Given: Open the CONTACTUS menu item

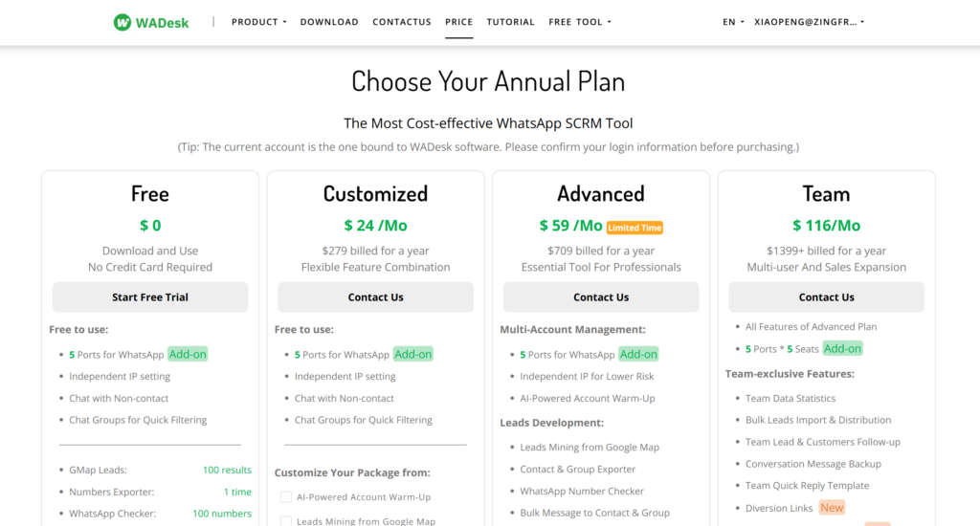Looking at the screenshot, I should (402, 22).
